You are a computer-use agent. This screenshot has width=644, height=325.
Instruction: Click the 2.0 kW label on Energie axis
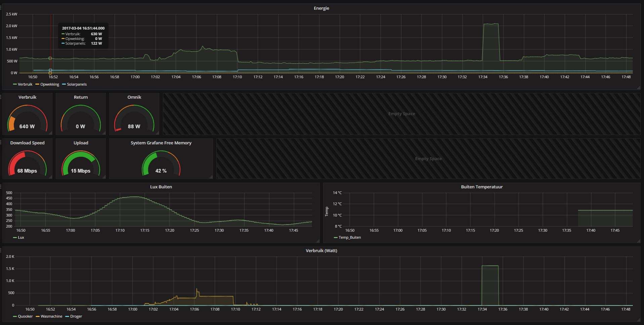12,26
